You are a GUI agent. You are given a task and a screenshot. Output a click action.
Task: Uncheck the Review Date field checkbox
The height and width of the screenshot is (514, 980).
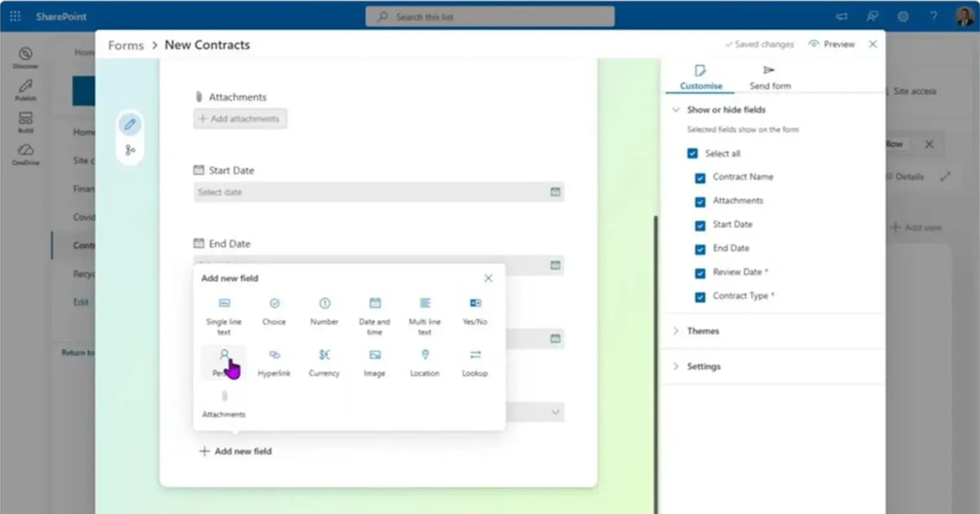(x=700, y=273)
